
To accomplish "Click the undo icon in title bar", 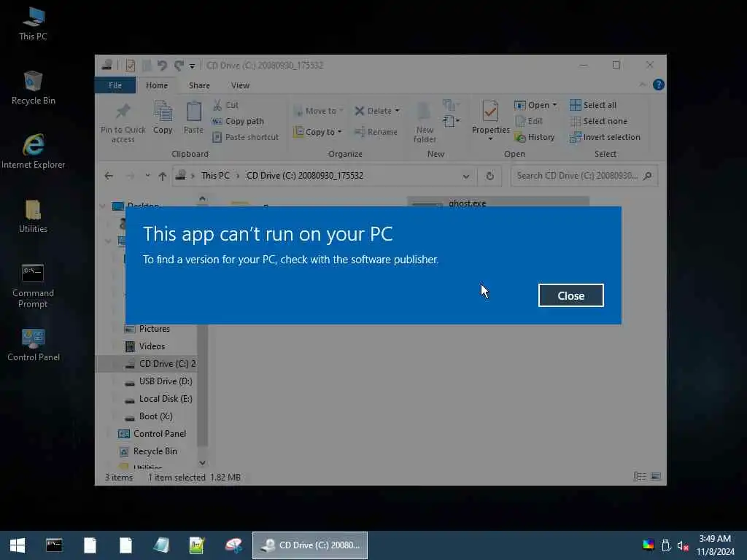I will (162, 65).
